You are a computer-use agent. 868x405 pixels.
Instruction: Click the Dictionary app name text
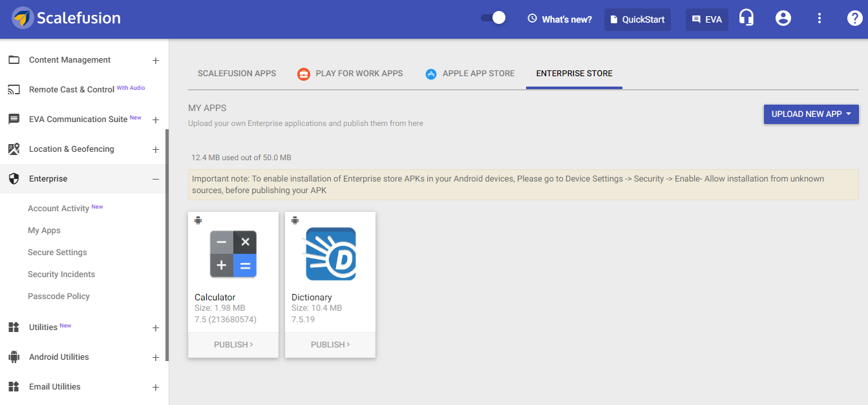coord(312,298)
